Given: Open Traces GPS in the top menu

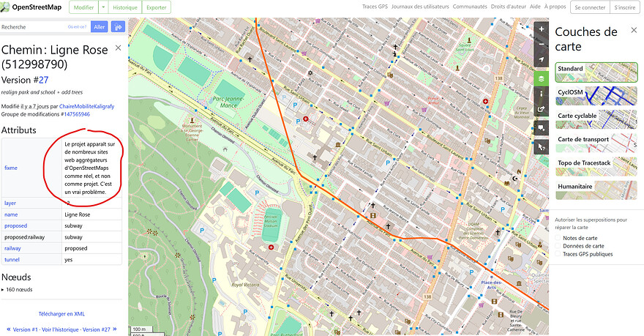Looking at the screenshot, I should pos(375,7).
